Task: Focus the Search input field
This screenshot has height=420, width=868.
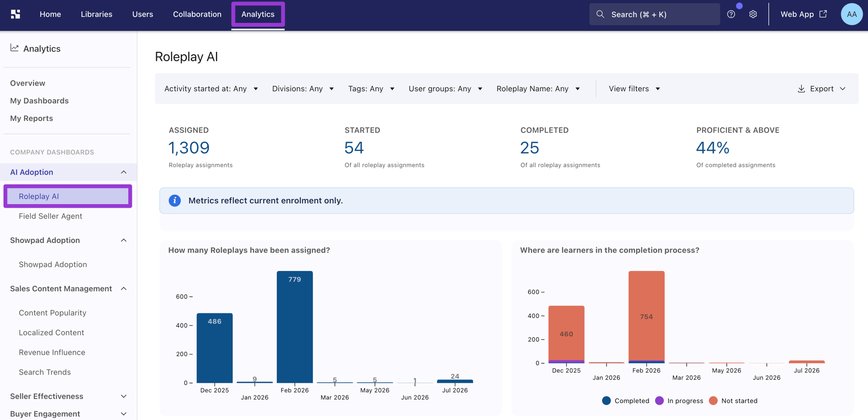Action: click(x=655, y=14)
